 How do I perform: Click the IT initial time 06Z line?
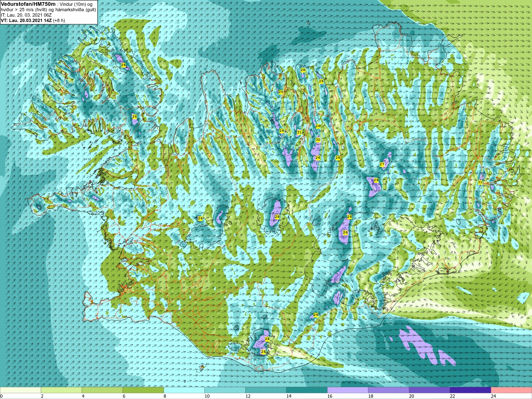click(x=26, y=15)
